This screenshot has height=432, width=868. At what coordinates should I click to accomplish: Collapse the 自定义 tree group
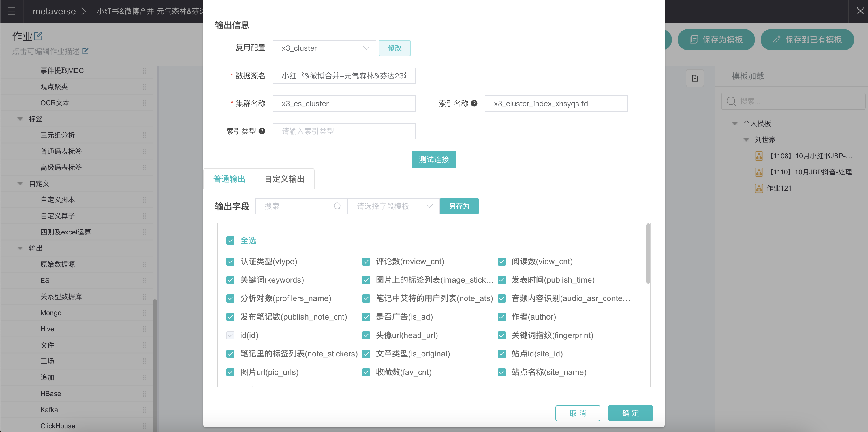point(20,184)
